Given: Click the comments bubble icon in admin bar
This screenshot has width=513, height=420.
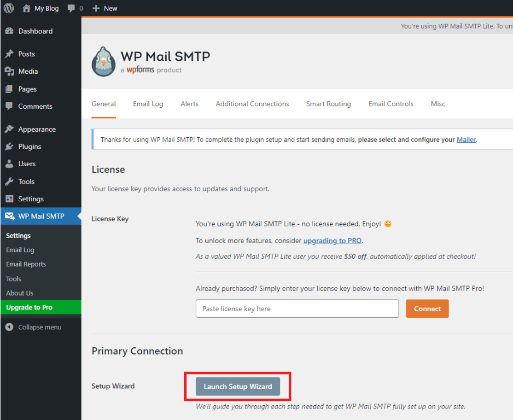Looking at the screenshot, I should [x=71, y=8].
